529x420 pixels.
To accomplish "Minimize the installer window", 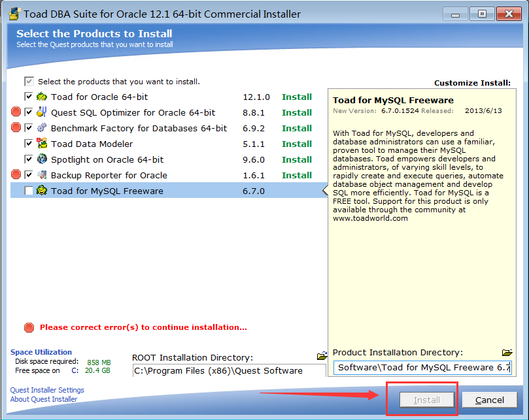I will tap(456, 14).
